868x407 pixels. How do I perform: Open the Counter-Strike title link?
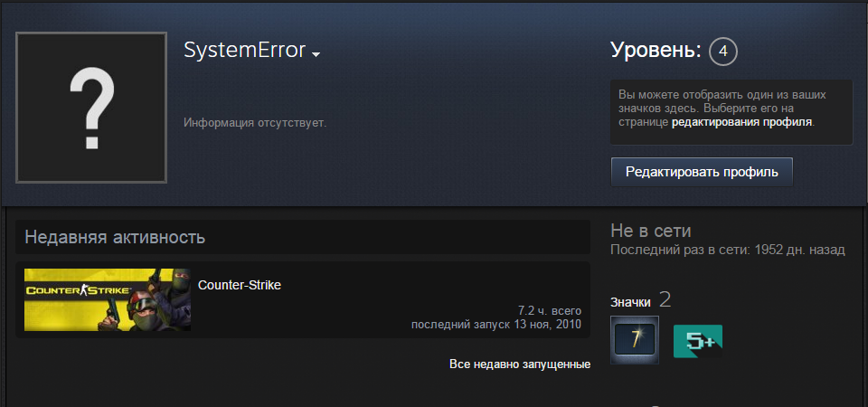click(x=240, y=285)
